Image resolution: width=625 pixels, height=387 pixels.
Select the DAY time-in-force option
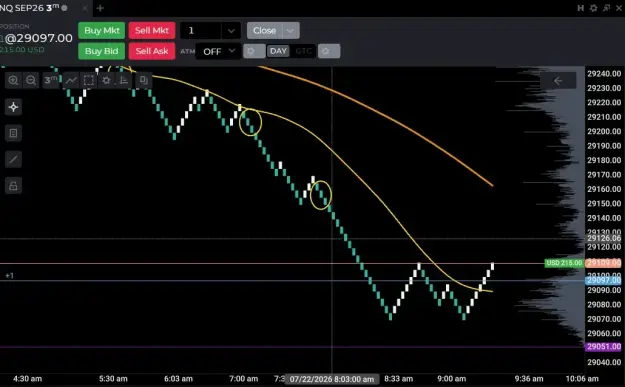point(278,51)
